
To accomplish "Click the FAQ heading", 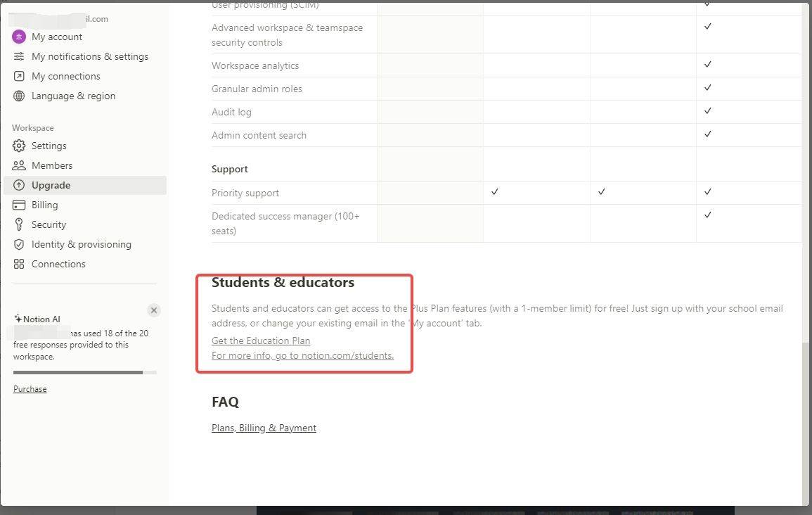I will [225, 402].
